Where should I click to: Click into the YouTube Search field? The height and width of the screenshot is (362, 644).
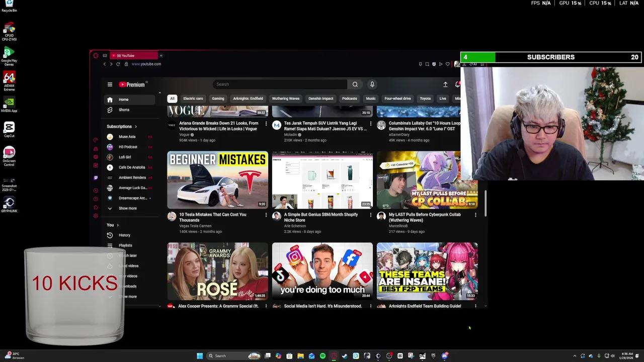click(x=280, y=84)
